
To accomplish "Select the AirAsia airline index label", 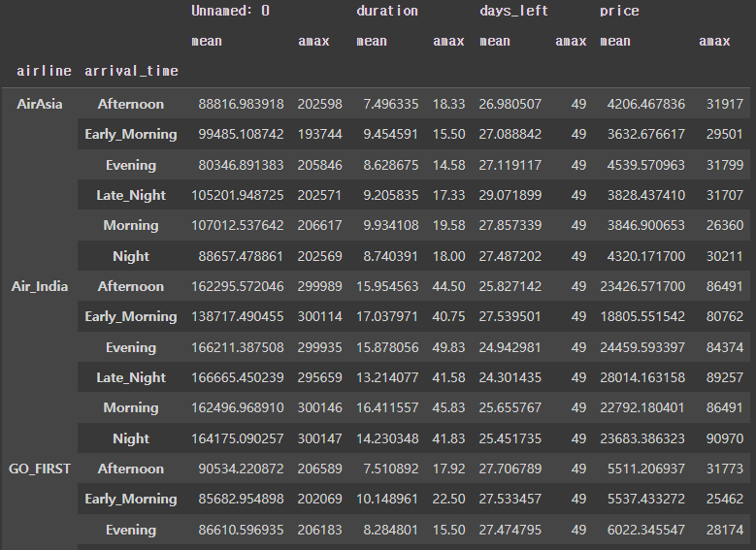I will [40, 104].
